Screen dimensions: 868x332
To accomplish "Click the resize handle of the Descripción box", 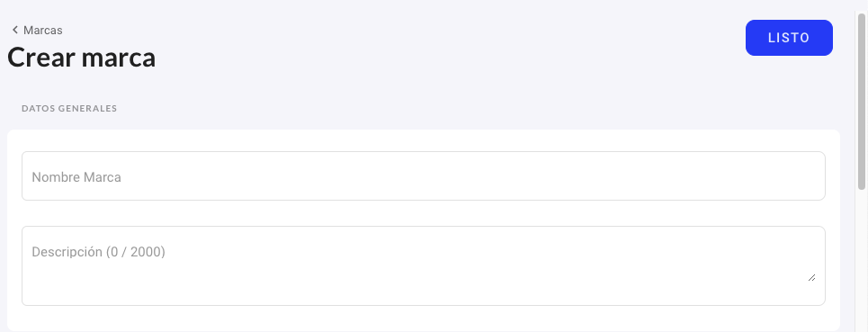I will pos(811,277).
